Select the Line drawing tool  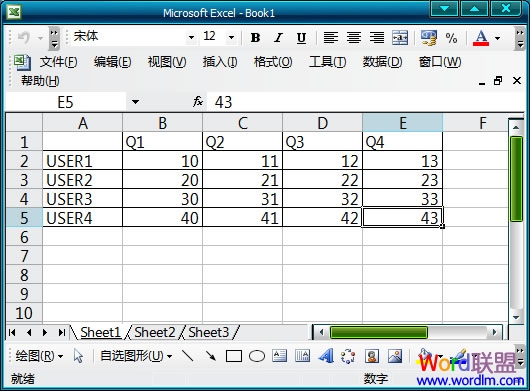coord(188,356)
